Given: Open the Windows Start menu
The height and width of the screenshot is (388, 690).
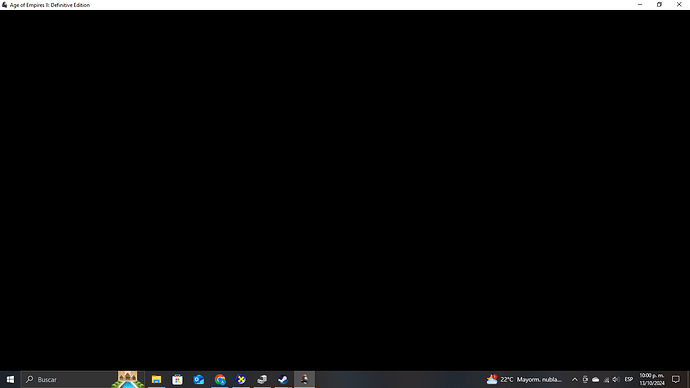Looking at the screenshot, I should coord(10,379).
